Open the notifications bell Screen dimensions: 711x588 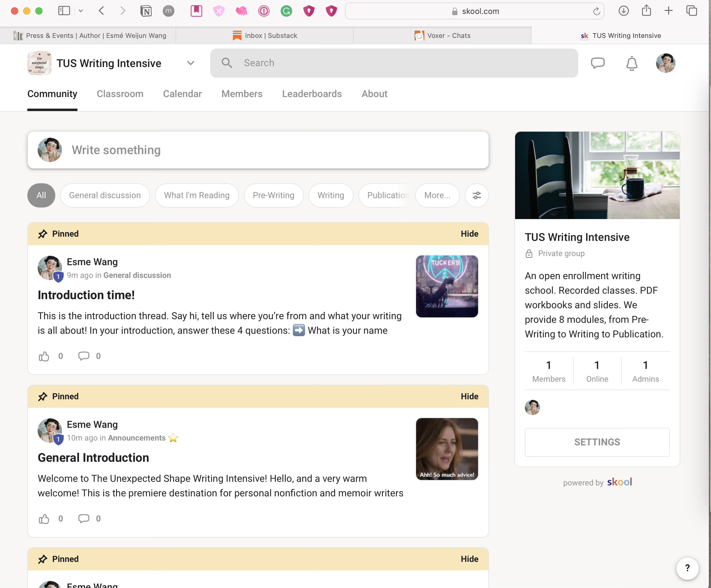[x=631, y=63]
